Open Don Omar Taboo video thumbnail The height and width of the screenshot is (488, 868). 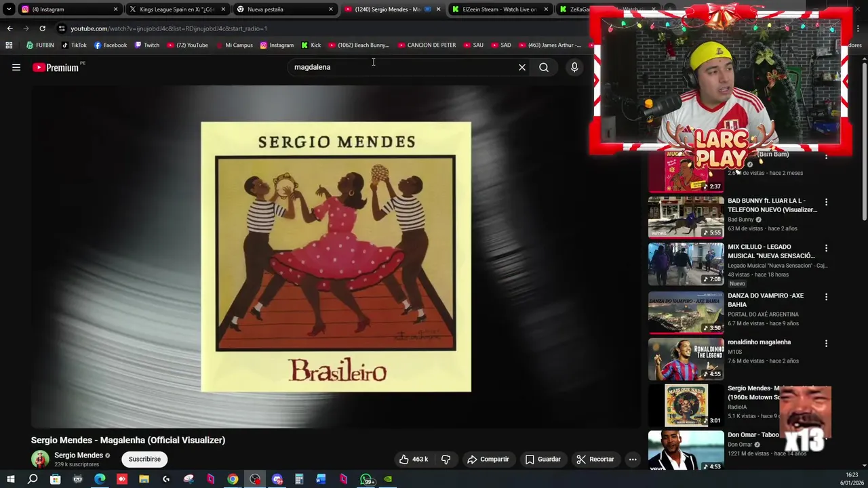[x=686, y=451]
